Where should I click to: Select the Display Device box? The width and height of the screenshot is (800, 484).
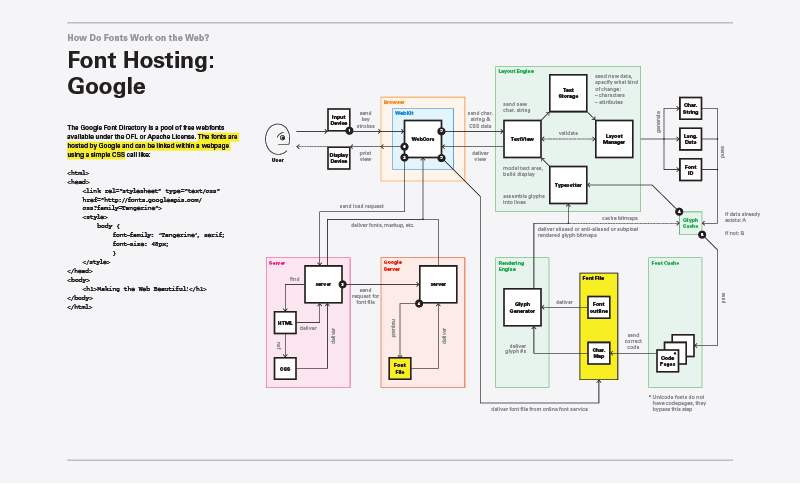coord(338,158)
